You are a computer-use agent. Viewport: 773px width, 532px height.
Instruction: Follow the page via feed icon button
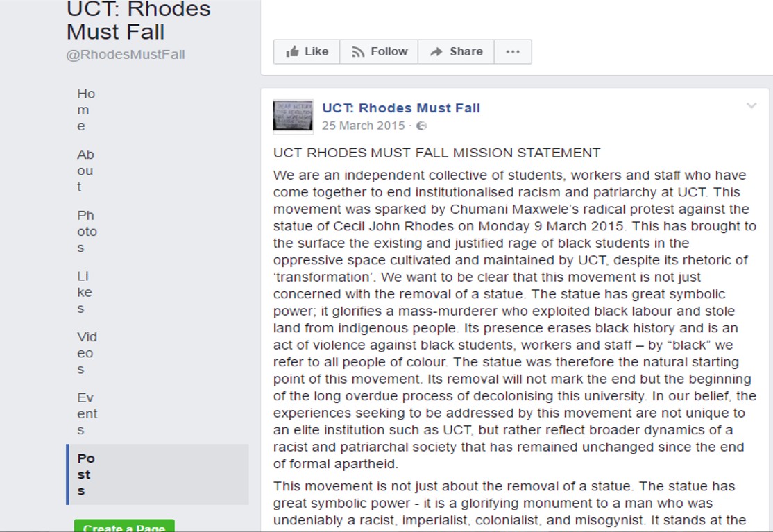[x=379, y=52]
